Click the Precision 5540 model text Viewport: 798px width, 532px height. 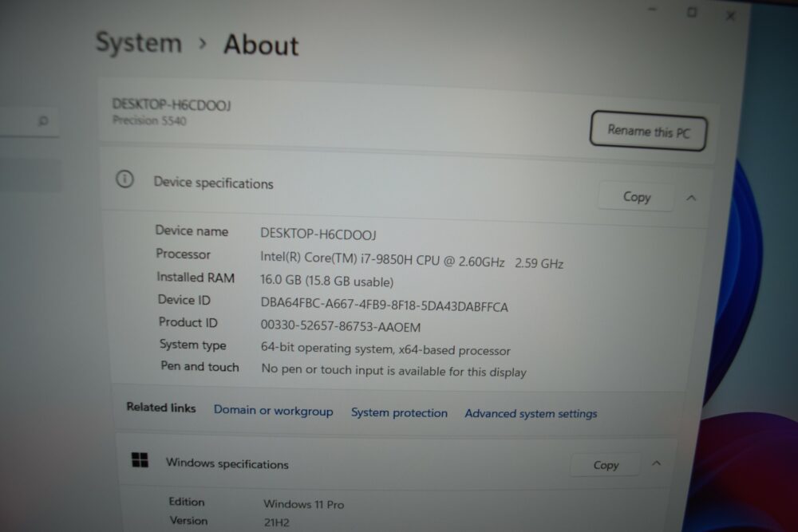149,120
